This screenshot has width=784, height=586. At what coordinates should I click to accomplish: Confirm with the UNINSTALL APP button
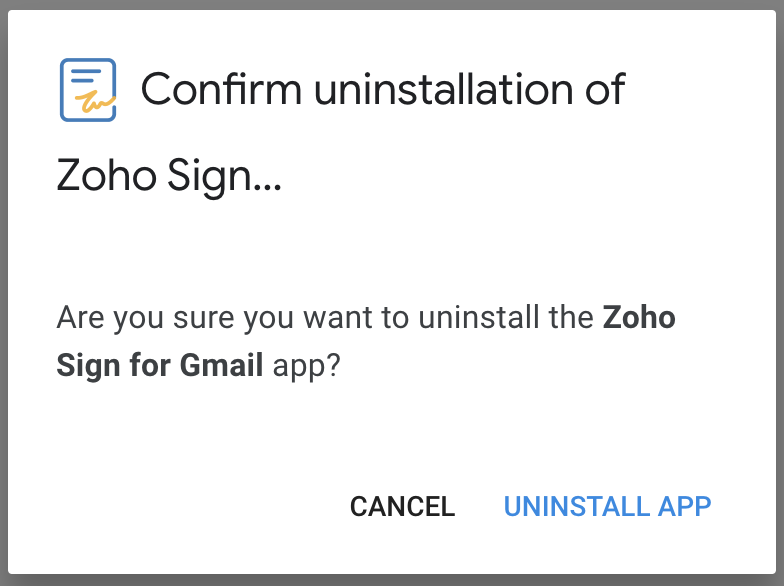tap(607, 506)
